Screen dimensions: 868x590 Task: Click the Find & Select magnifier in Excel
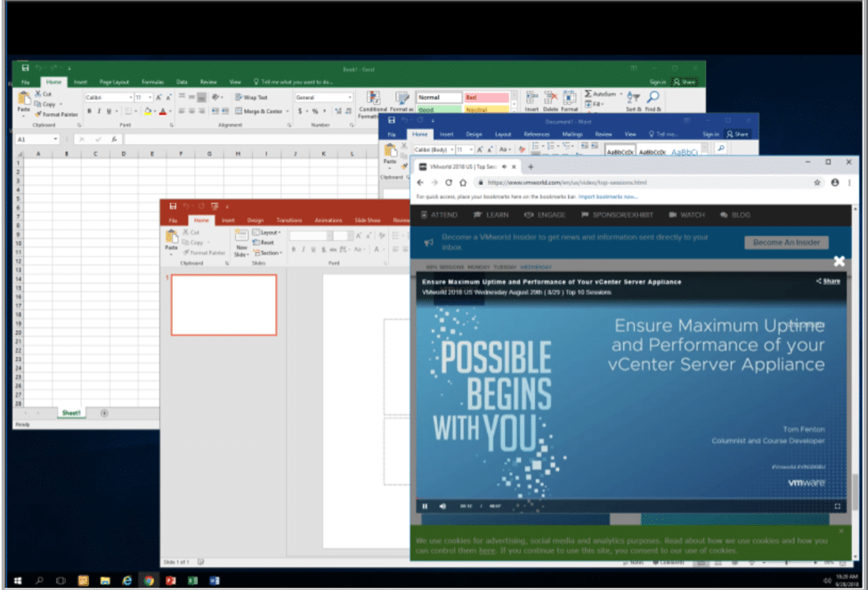(x=653, y=98)
